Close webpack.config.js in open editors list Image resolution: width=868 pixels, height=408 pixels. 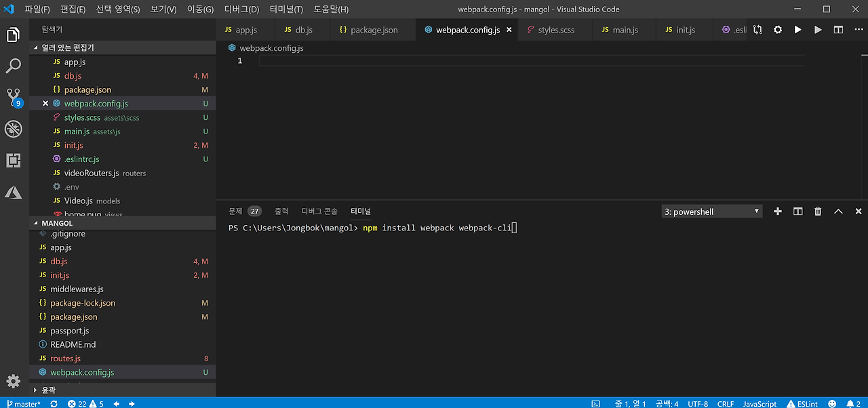tap(45, 104)
